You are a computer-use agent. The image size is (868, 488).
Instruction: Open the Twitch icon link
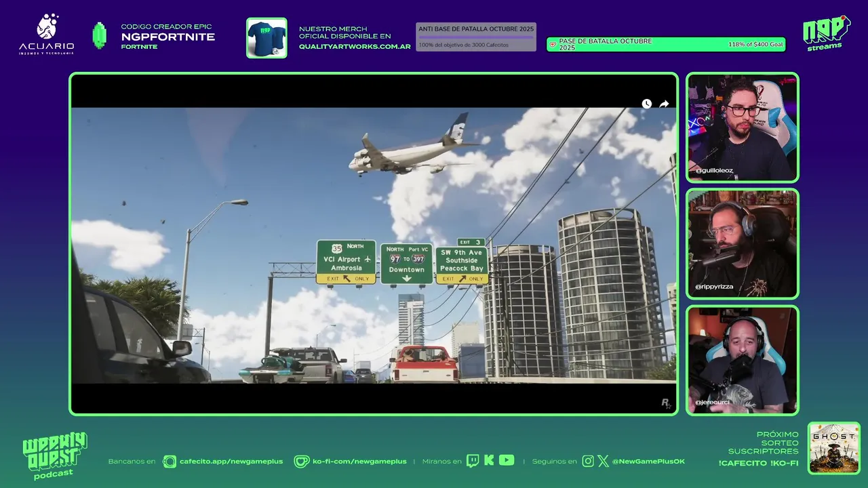pos(473,461)
